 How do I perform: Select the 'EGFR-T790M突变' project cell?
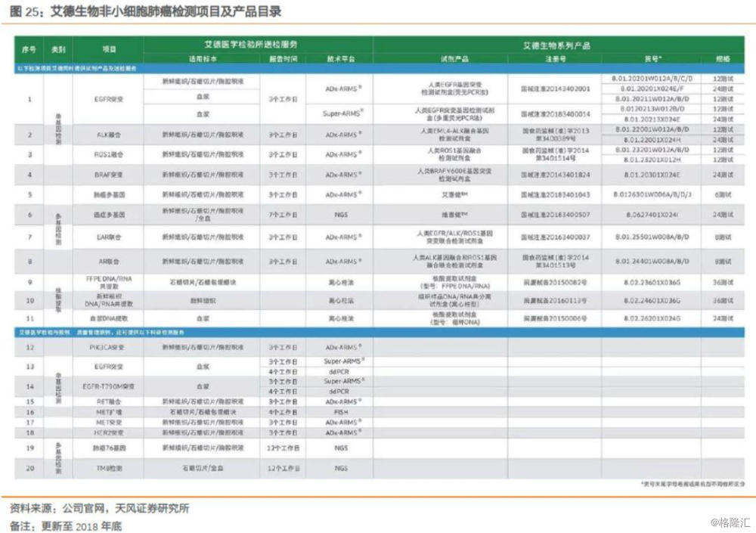click(x=109, y=386)
